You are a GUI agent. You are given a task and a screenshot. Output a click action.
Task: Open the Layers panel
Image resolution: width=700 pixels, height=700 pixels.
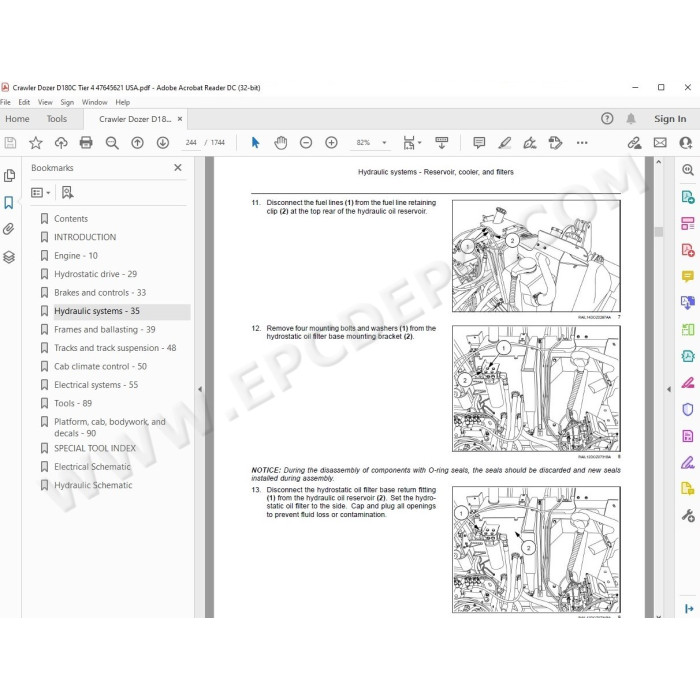tap(9, 257)
